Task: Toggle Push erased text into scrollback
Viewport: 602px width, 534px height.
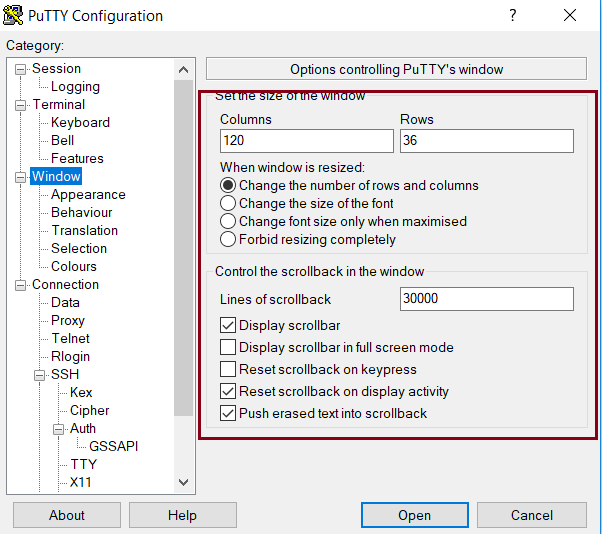Action: (228, 413)
